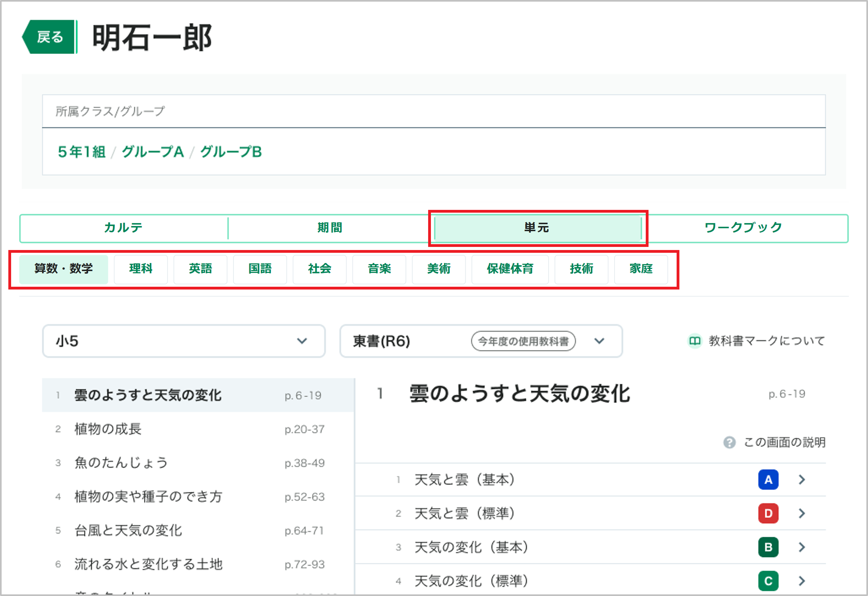Select the 音楽 subject button
Screen dimensions: 868x596
[x=379, y=269]
